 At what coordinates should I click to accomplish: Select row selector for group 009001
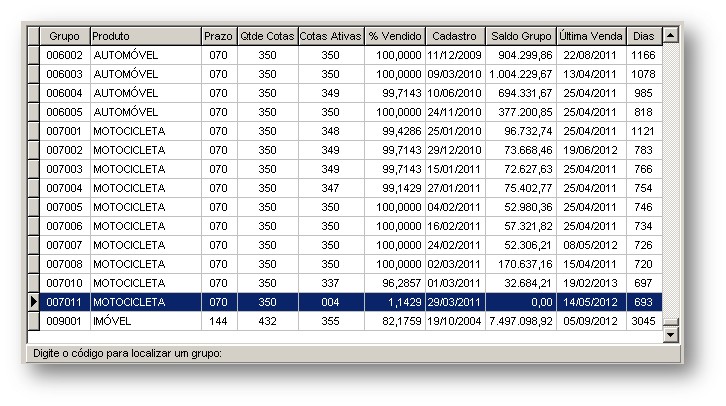[33, 321]
